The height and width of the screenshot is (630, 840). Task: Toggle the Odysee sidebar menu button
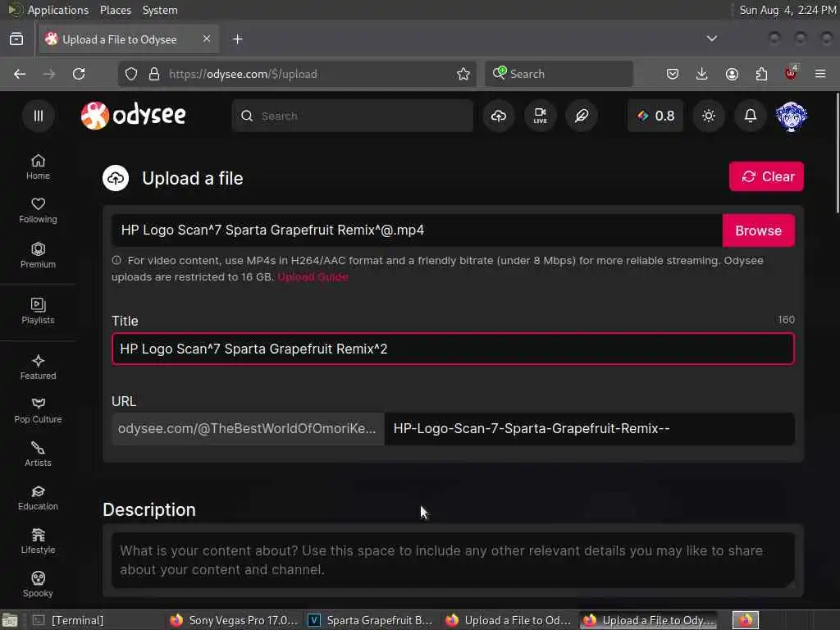click(x=38, y=116)
